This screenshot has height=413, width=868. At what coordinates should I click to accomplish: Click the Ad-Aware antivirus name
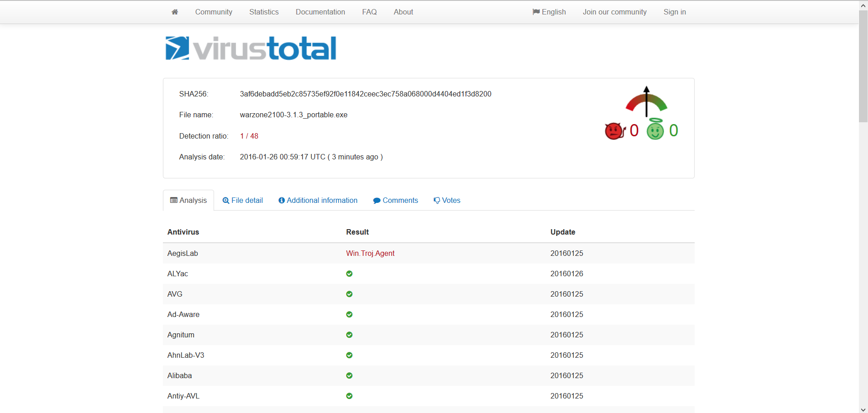(183, 314)
